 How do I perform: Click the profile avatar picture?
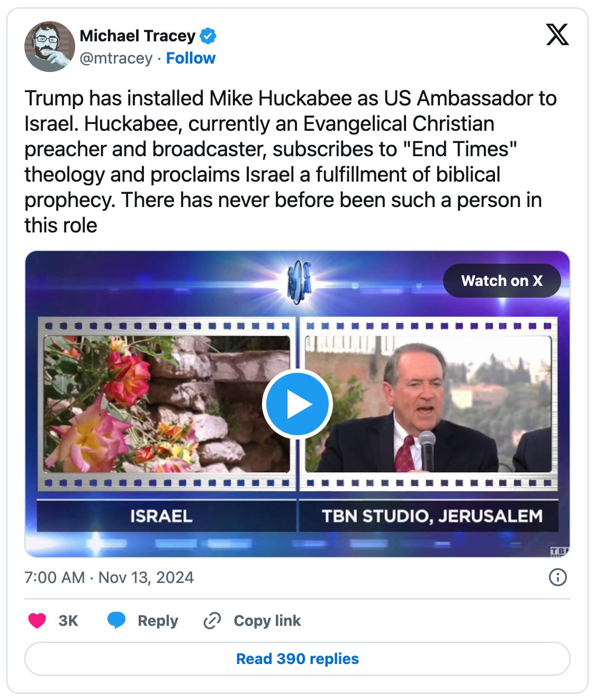pyautogui.click(x=50, y=47)
